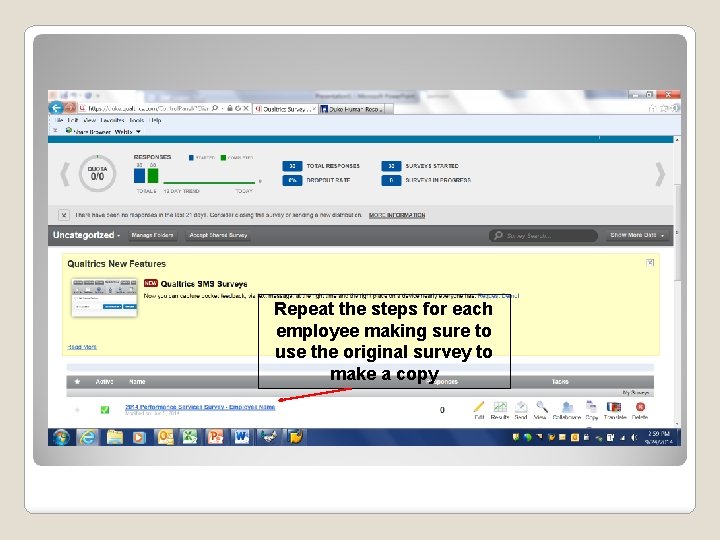The width and height of the screenshot is (720, 540).
Task: Click the next arrow at right of stats panel
Action: pos(660,174)
